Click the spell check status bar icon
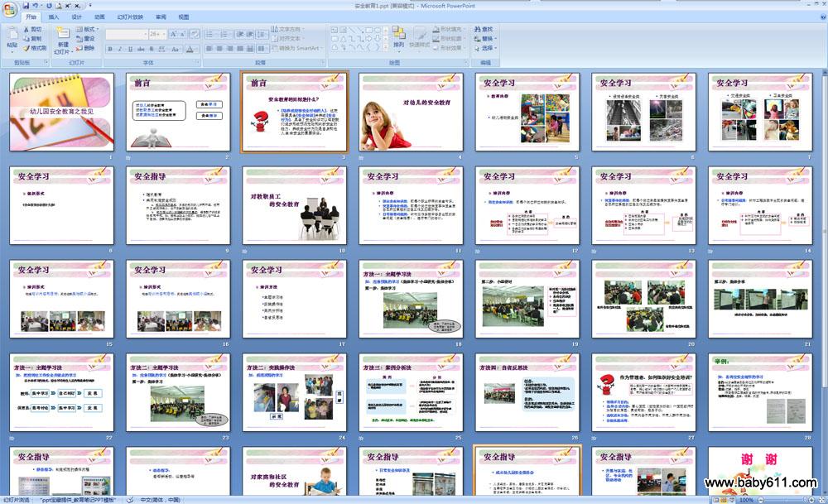This screenshot has width=828, height=504. 129,500
